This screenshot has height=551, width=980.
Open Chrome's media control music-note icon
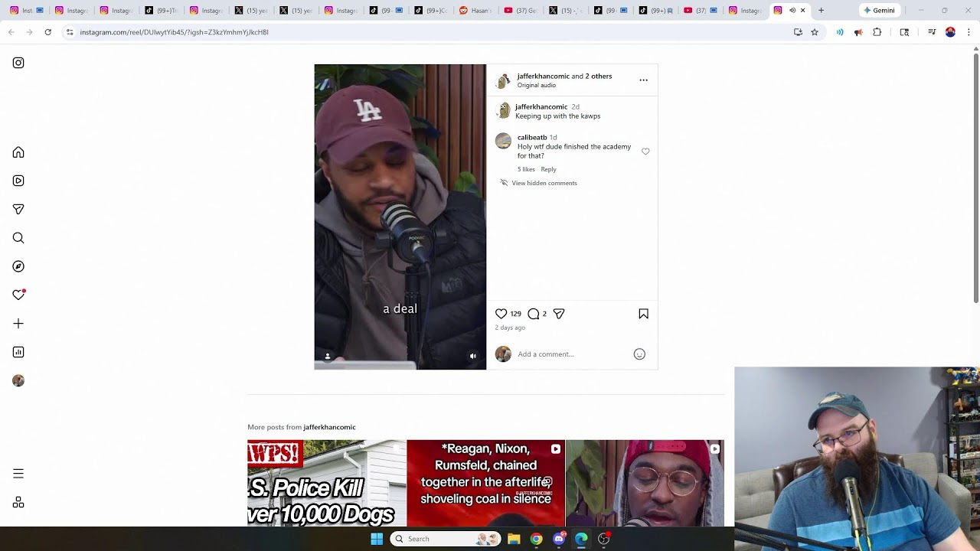(x=932, y=32)
